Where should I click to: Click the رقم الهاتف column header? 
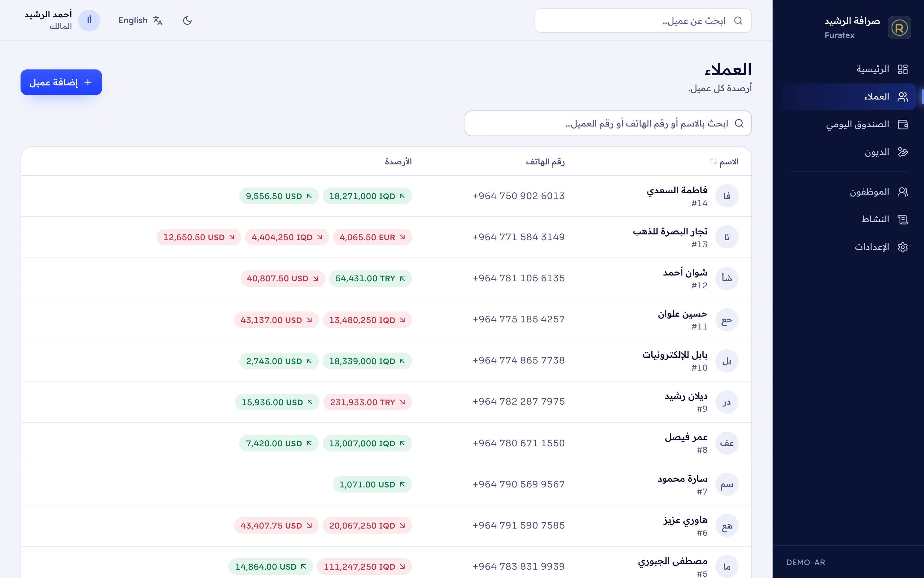point(545,162)
